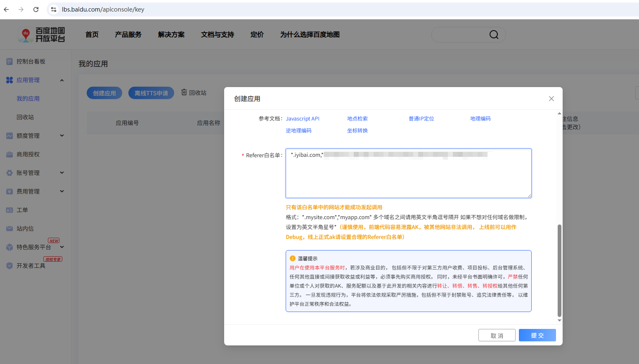The width and height of the screenshot is (639, 364).
Task: Open 工单 ticket icon in sidebar
Action: [9, 210]
